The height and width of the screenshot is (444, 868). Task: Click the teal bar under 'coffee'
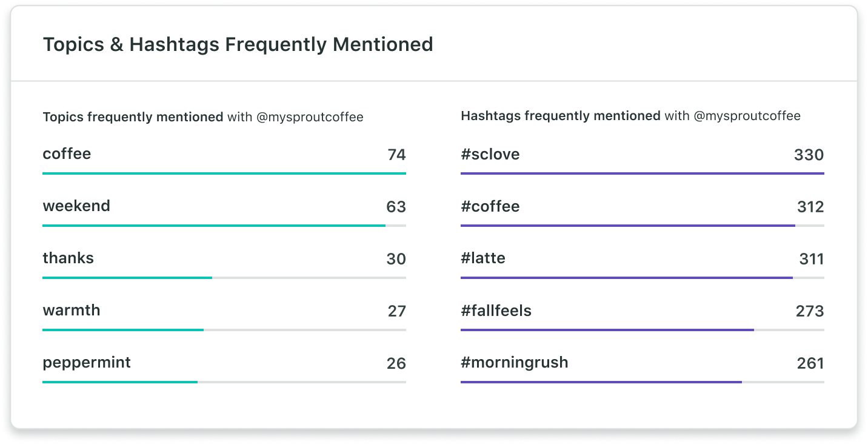(224, 173)
